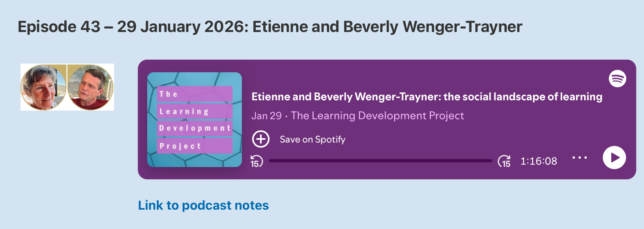
Task: Click the "Learning" label on the cover art
Action: [184, 112]
